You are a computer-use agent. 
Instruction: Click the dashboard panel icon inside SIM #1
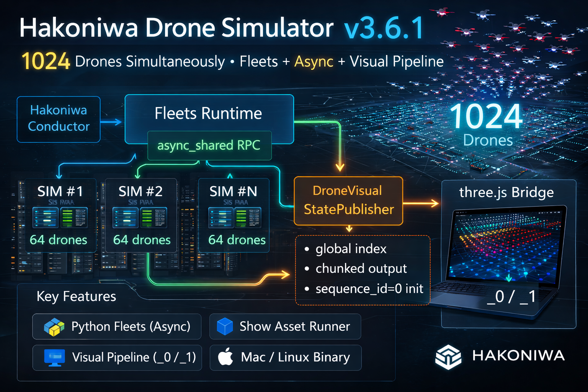pos(60,217)
